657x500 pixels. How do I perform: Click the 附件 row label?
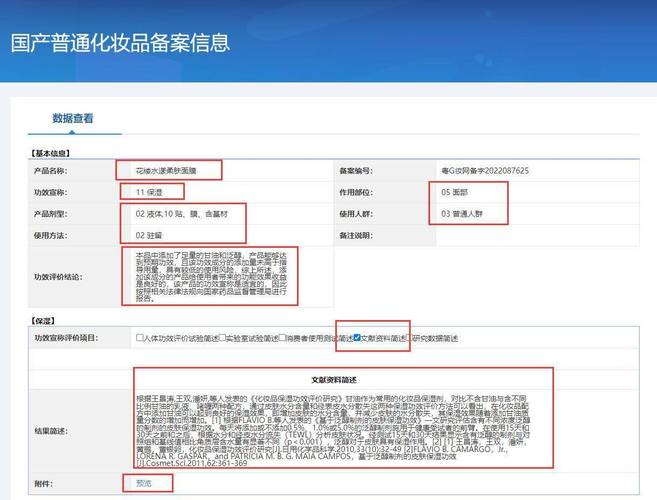[44, 484]
